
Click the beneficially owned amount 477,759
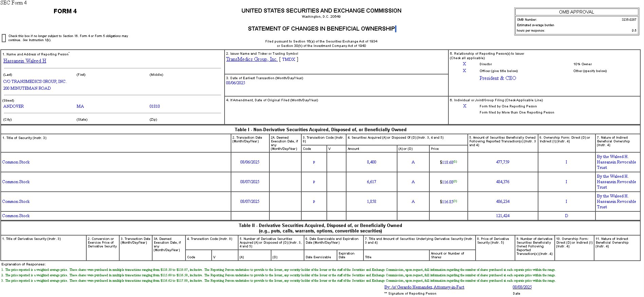503,162
